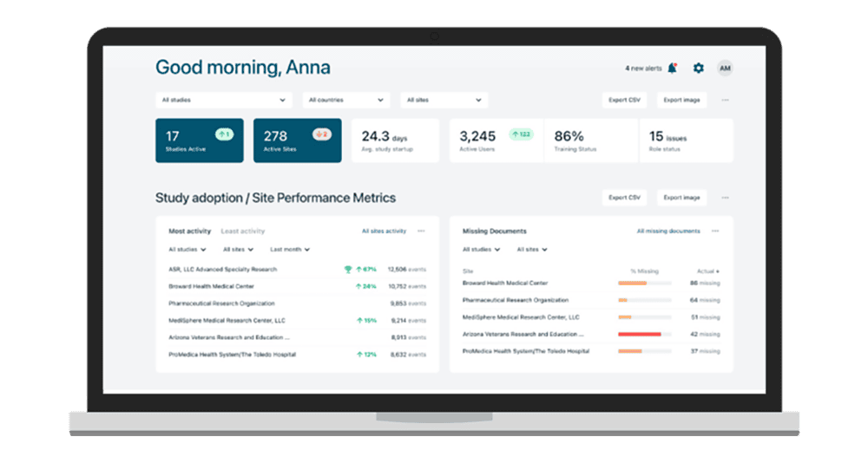
Task: Click MediSphere Medical Research Center in Most activity
Action: (227, 320)
